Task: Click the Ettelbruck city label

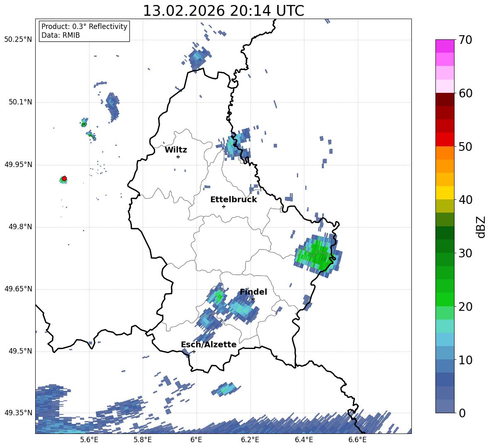Action: (x=233, y=200)
